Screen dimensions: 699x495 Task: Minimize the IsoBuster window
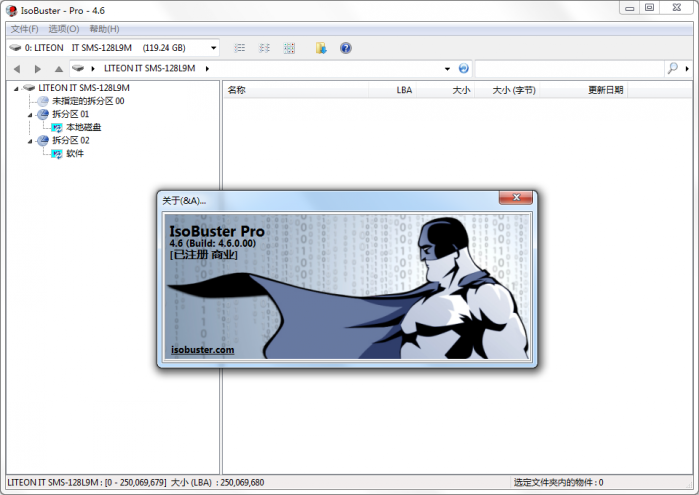point(629,8)
